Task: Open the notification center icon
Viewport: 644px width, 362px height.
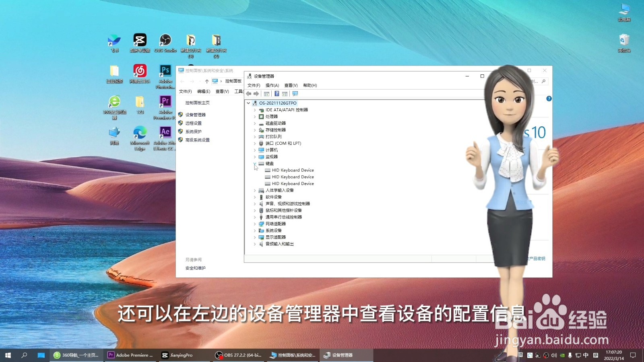Action: click(633, 355)
